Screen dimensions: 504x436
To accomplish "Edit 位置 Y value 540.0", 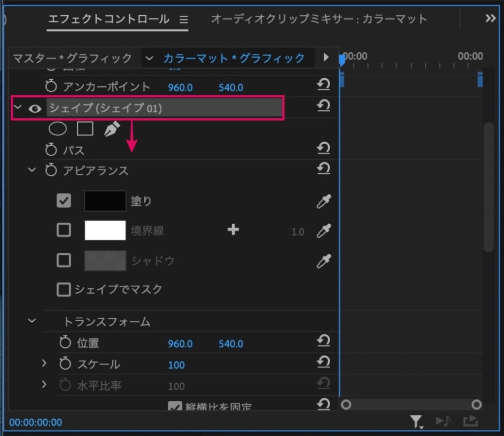I will click(x=231, y=344).
